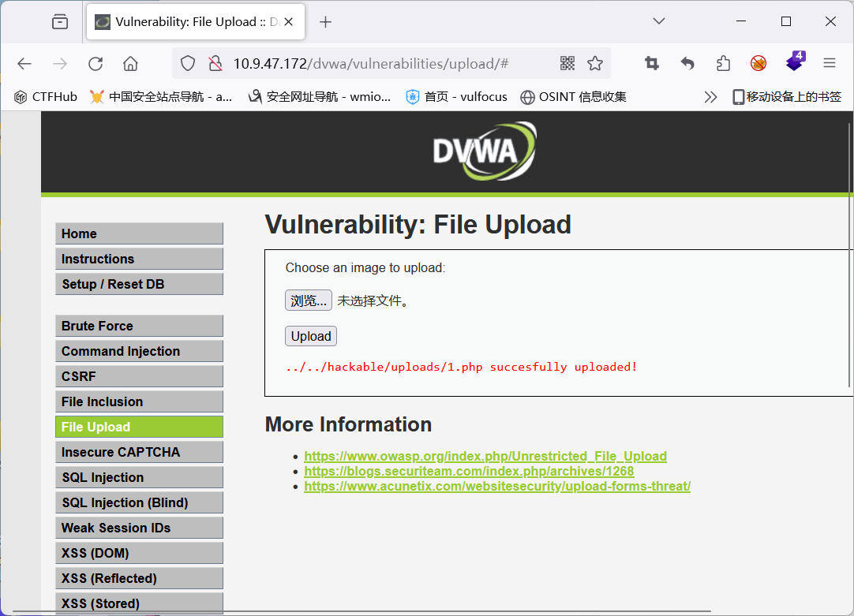
Task: Open the mobile device bookmarks folder
Action: pos(787,97)
